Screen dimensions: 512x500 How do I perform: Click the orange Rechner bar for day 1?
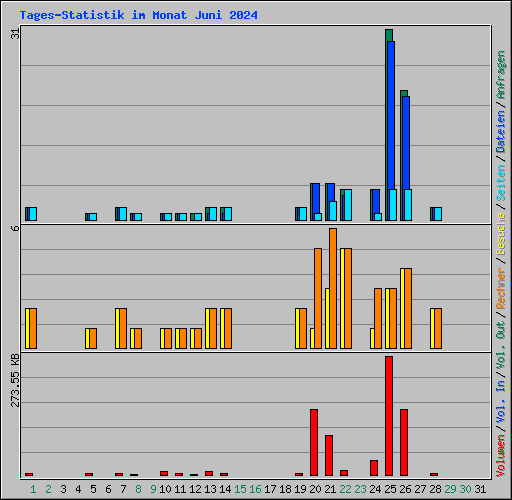click(x=33, y=329)
